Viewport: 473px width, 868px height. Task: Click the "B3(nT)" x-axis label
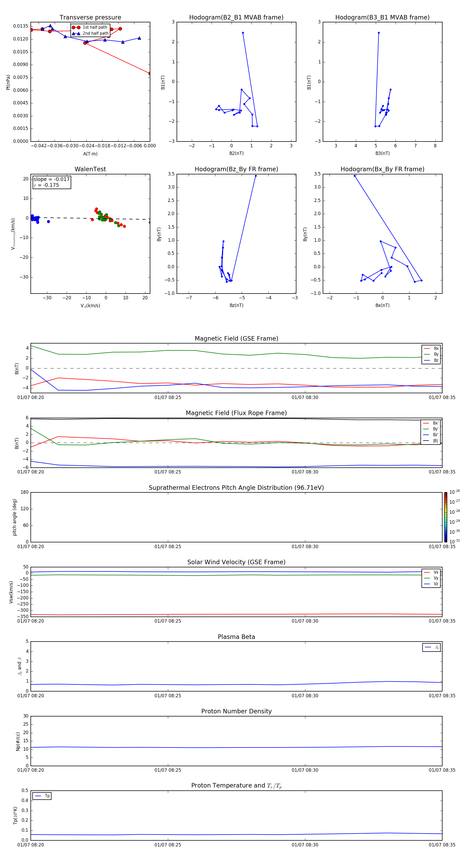pos(382,154)
